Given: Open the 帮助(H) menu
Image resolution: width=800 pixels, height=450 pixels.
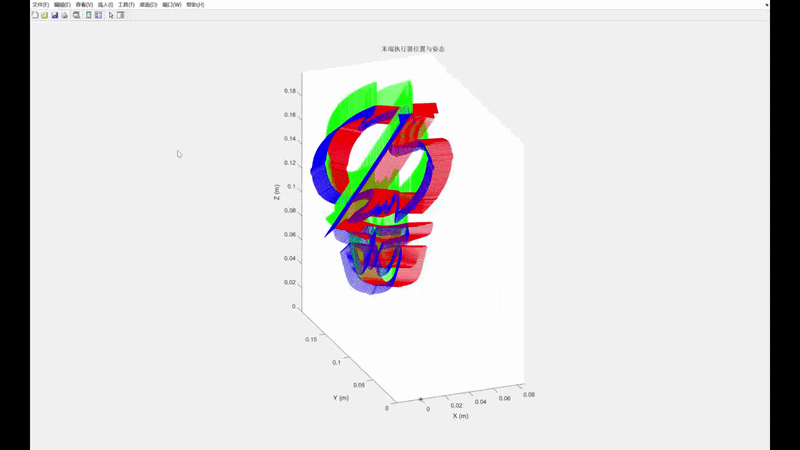Looking at the screenshot, I should (195, 5).
